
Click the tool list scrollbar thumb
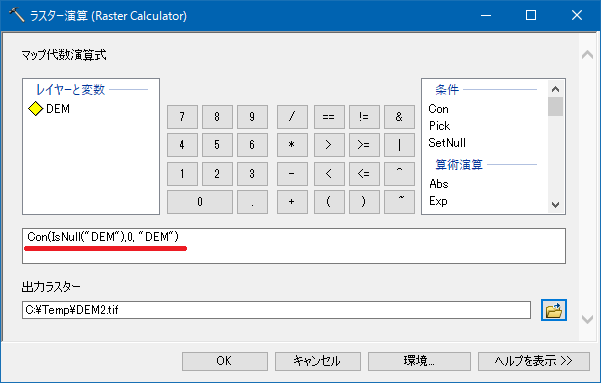point(555,107)
